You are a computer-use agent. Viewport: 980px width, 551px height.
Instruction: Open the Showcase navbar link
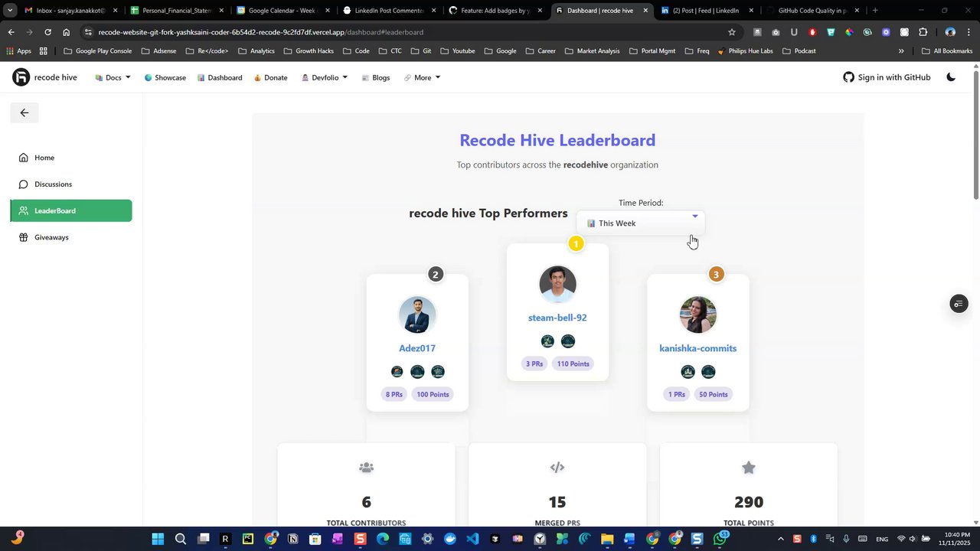click(165, 77)
